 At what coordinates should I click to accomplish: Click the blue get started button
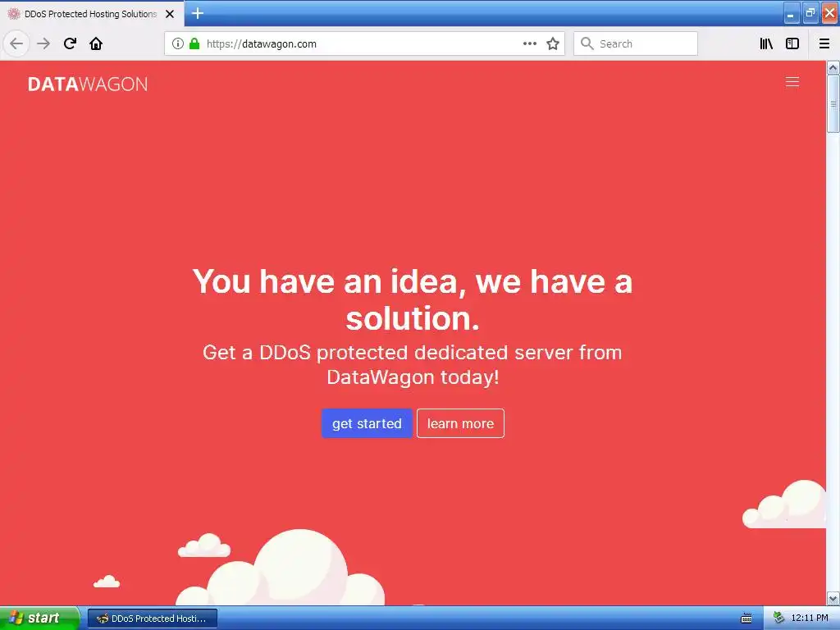[367, 423]
